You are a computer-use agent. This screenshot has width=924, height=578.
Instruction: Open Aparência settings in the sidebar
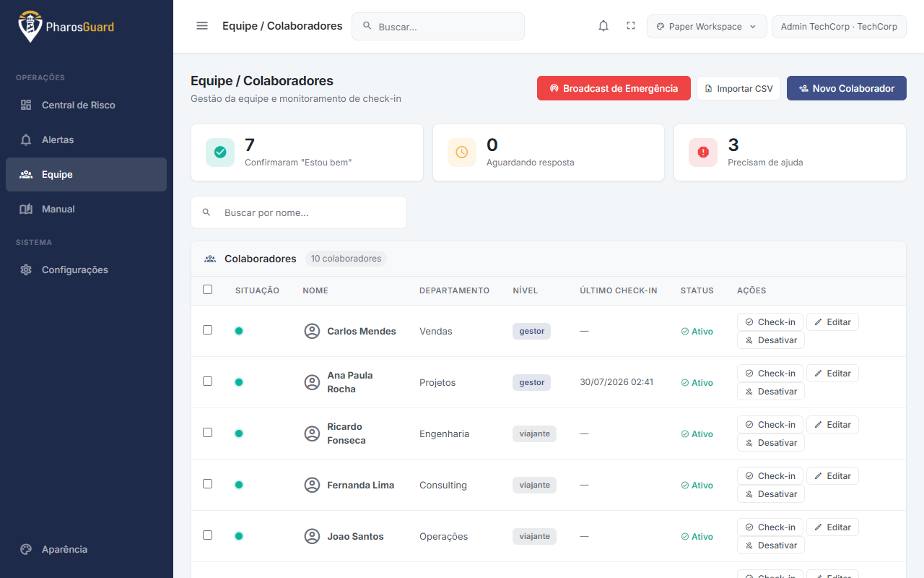point(86,549)
